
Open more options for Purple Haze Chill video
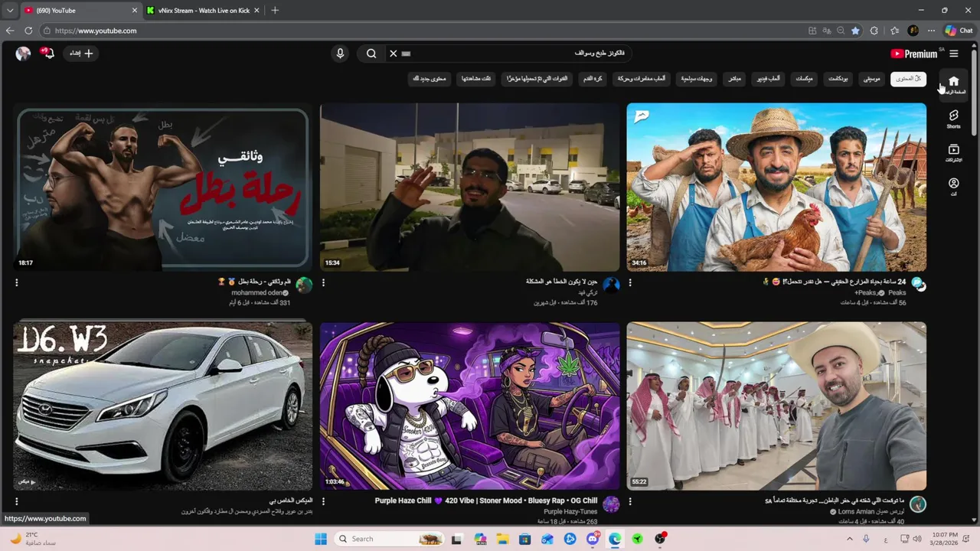323,501
